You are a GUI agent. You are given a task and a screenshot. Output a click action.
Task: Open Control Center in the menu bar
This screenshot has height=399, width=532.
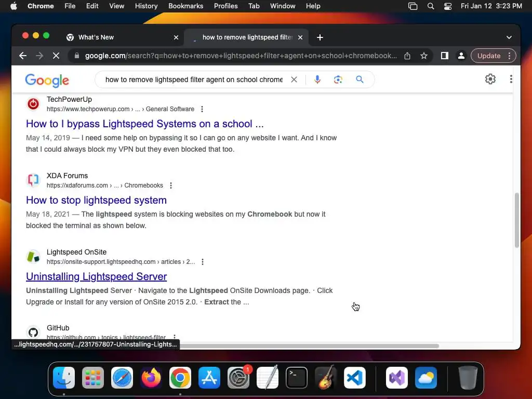447,6
